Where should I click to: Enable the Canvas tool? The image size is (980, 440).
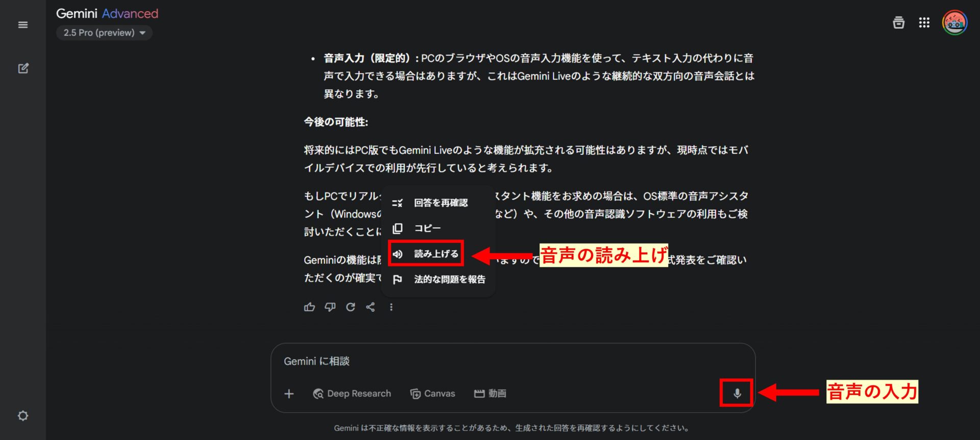pos(433,394)
